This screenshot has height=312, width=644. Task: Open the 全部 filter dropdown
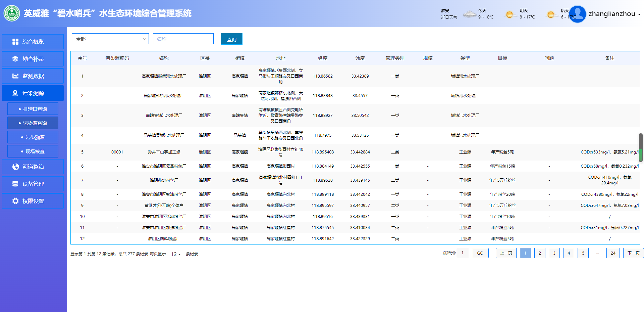[x=110, y=39]
